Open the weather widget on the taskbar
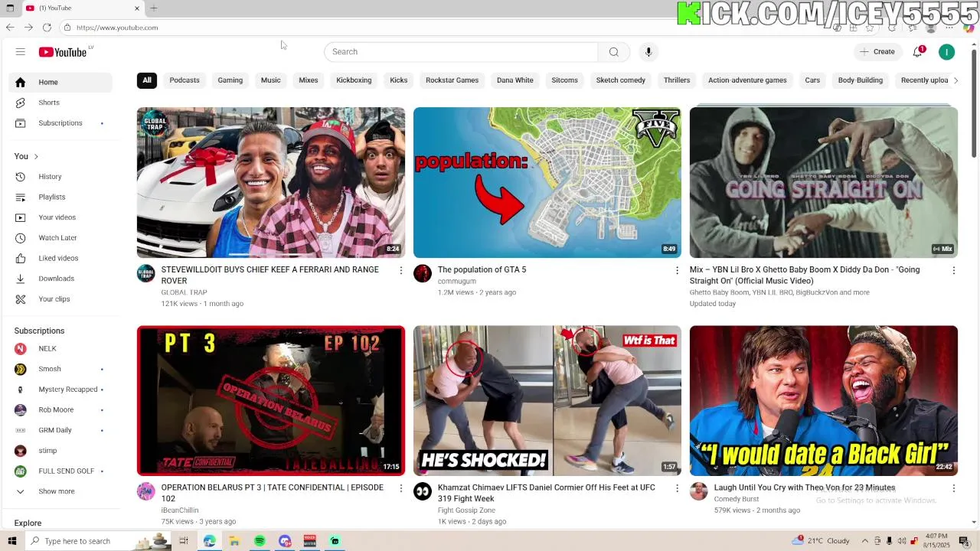The height and width of the screenshot is (551, 980). tap(822, 541)
